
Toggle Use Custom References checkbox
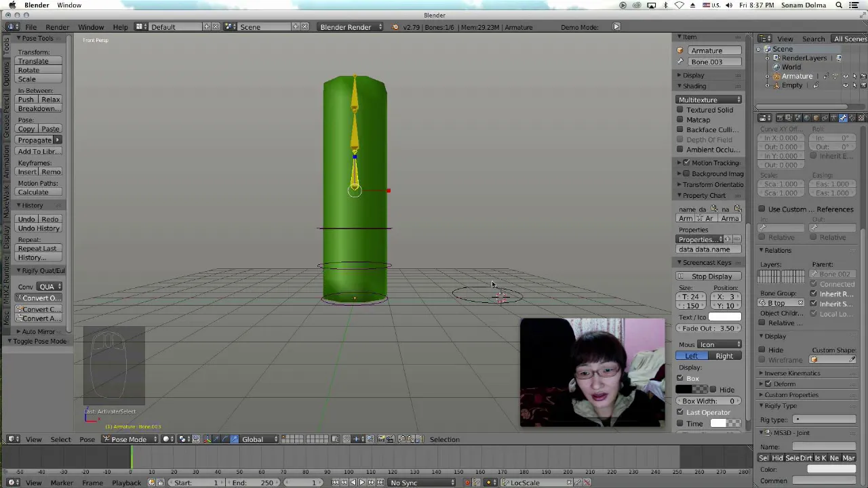pyautogui.click(x=762, y=209)
